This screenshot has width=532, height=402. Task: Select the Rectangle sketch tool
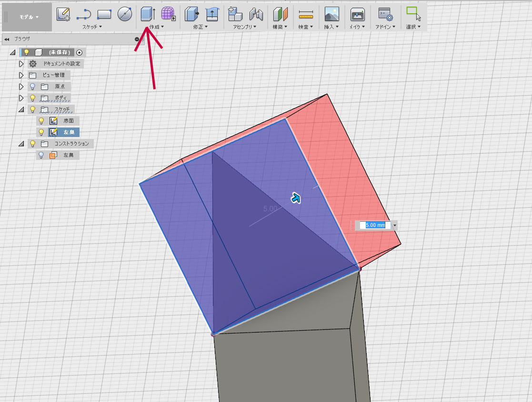click(x=104, y=14)
